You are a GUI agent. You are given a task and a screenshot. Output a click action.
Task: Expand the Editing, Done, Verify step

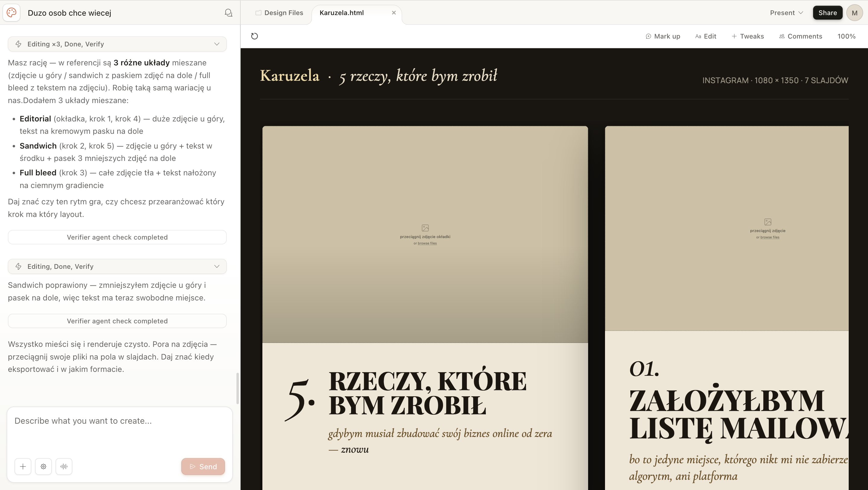pos(117,266)
